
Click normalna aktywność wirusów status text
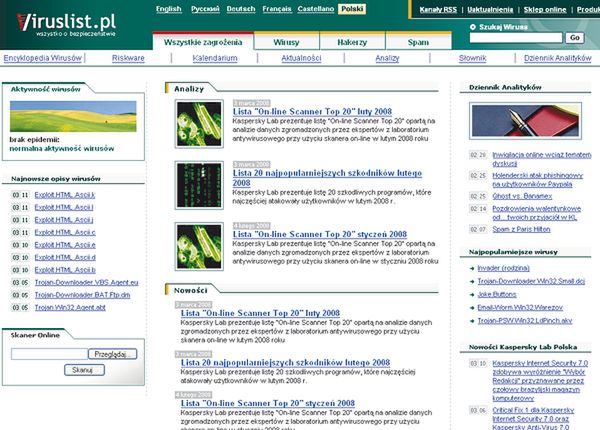pyautogui.click(x=62, y=148)
